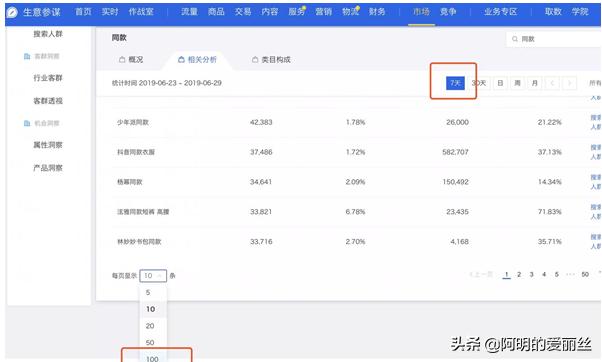The image size is (602, 362).
Task: Switch to the 相关分析 tab
Action: click(197, 60)
